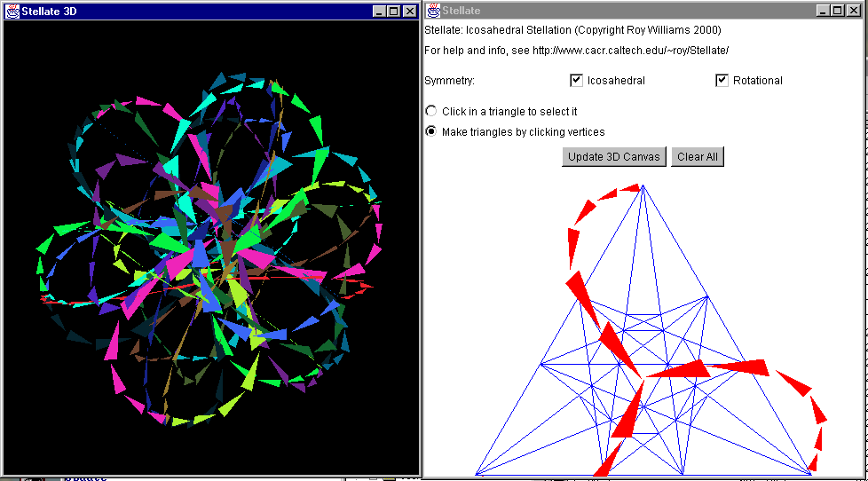Close the Stellate 3D window

tap(408, 11)
